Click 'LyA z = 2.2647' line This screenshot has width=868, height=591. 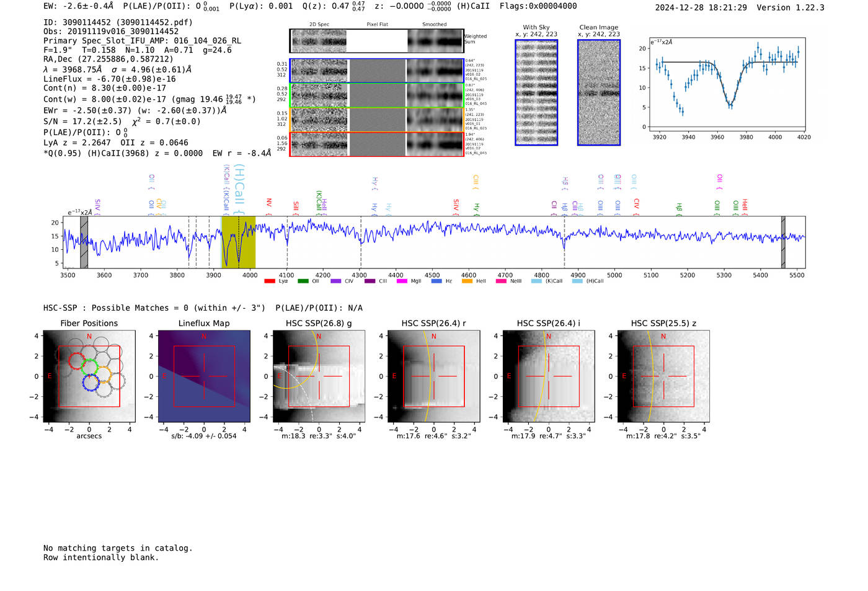(77, 143)
